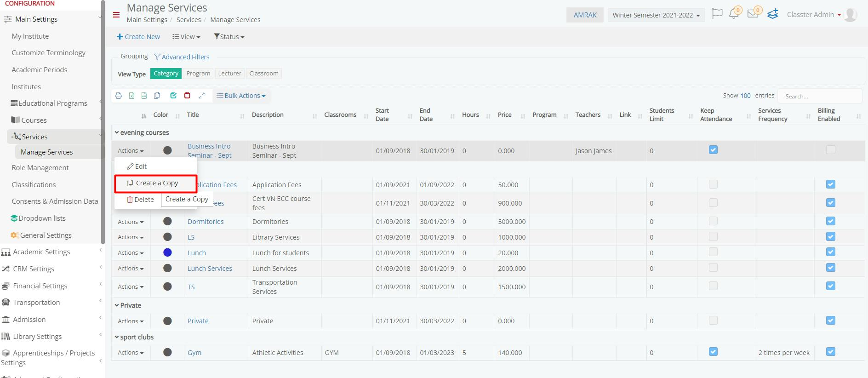Select all rows with the green check icon
This screenshot has height=378, width=868.
tap(173, 96)
